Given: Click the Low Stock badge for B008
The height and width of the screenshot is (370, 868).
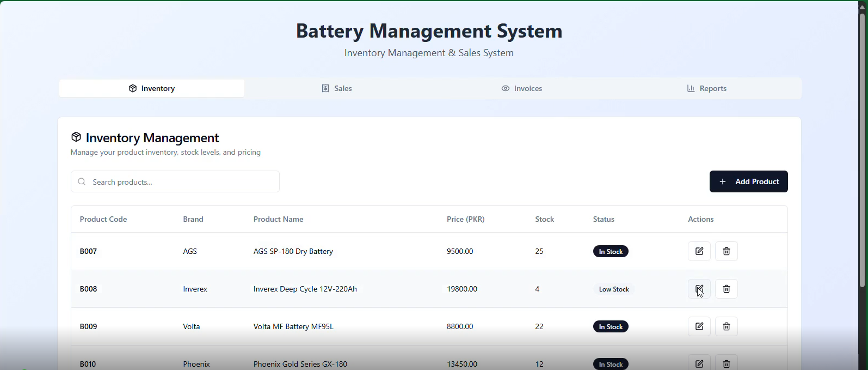Looking at the screenshot, I should 614,289.
